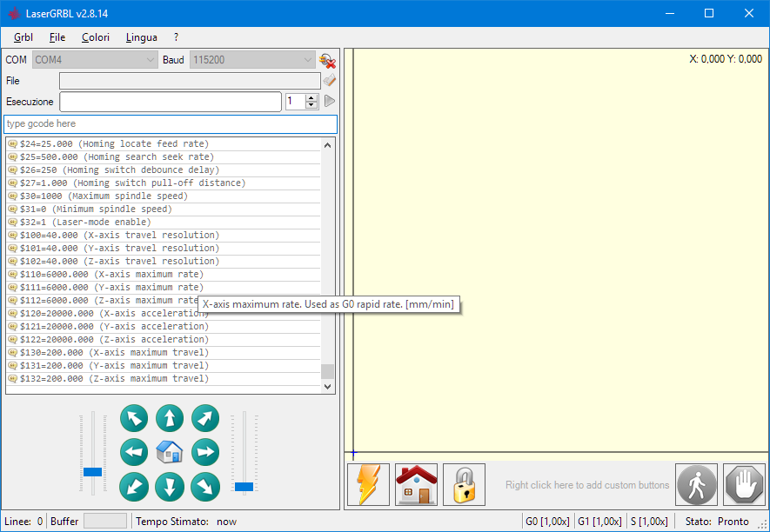Click the console scrollbar thumb
Viewport: 770px width, 532px height.
pyautogui.click(x=327, y=371)
